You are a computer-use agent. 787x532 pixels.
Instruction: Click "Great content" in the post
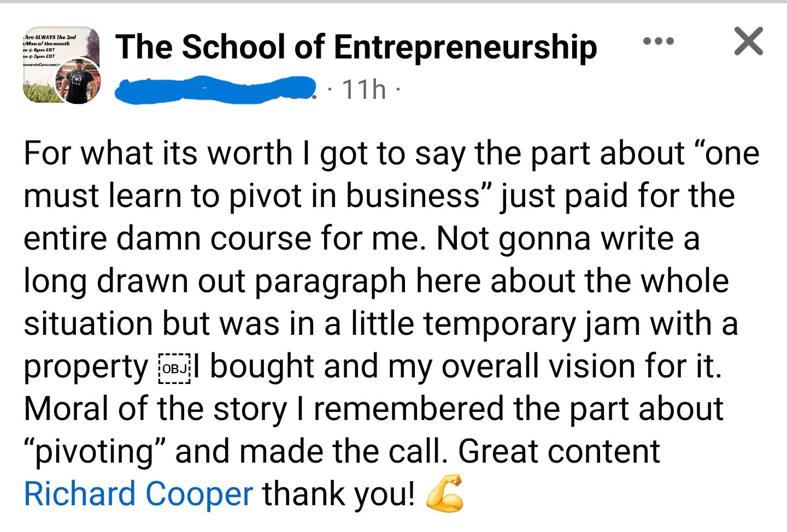559,452
